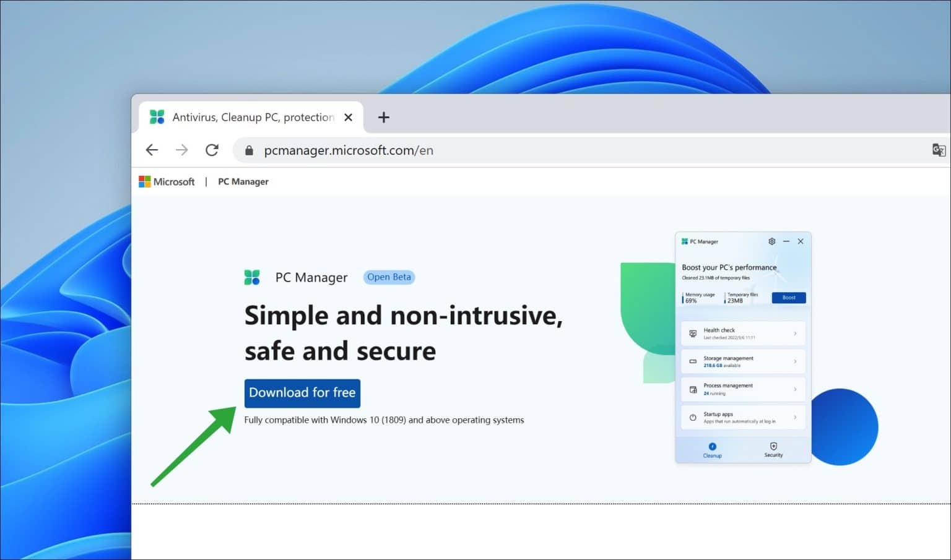Open PC Manager settings gear
The image size is (951, 560).
(x=772, y=241)
